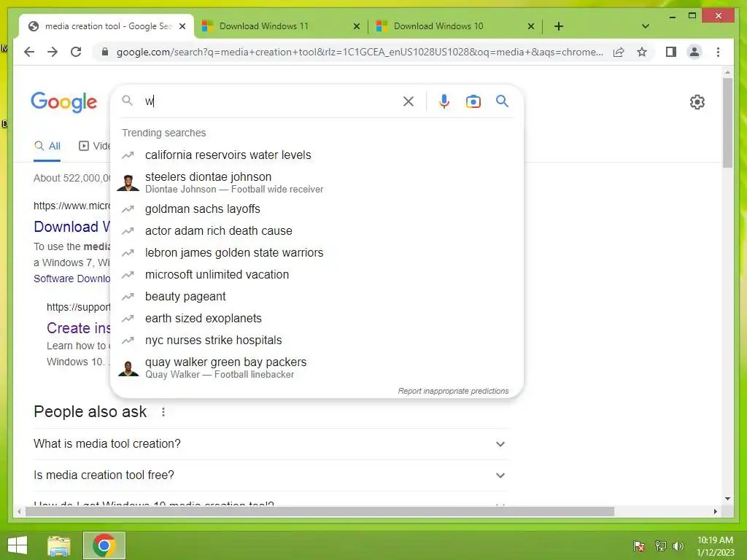Expand Is media creation tool free question

(270, 475)
